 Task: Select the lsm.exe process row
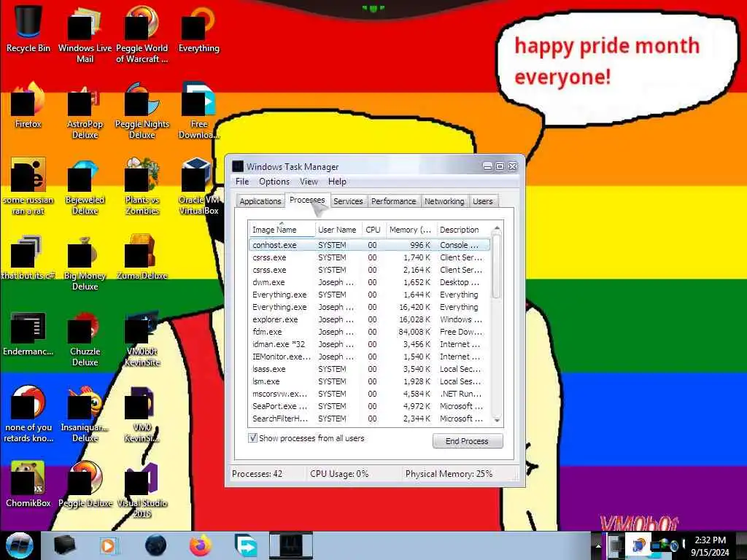(x=369, y=381)
